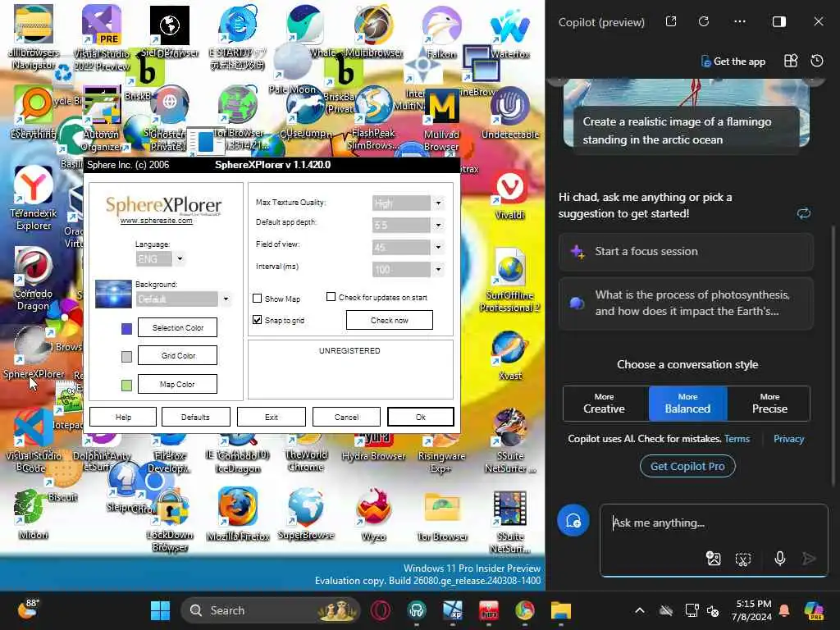Enable Check for updates on start
Image resolution: width=840 pixels, height=630 pixels.
tap(331, 297)
